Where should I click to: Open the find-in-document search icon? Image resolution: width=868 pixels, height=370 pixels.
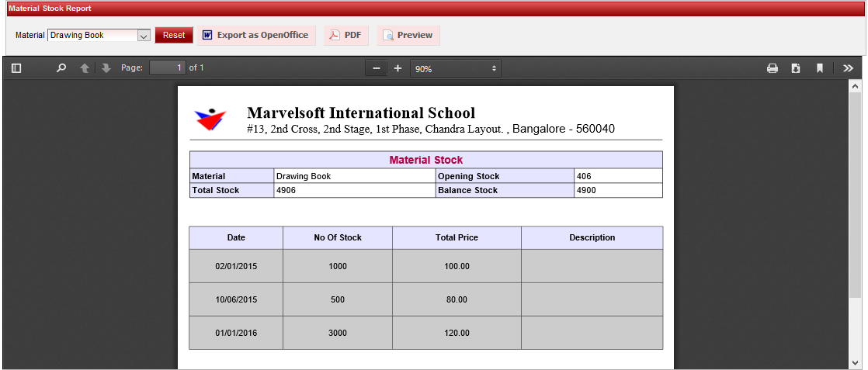62,68
